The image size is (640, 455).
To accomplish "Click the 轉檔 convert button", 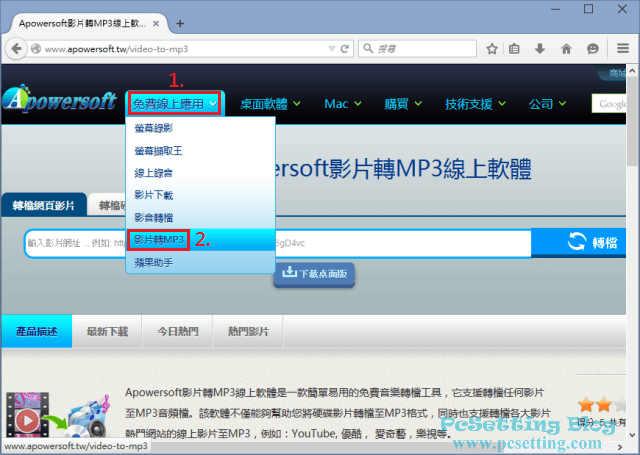I will pos(578,242).
